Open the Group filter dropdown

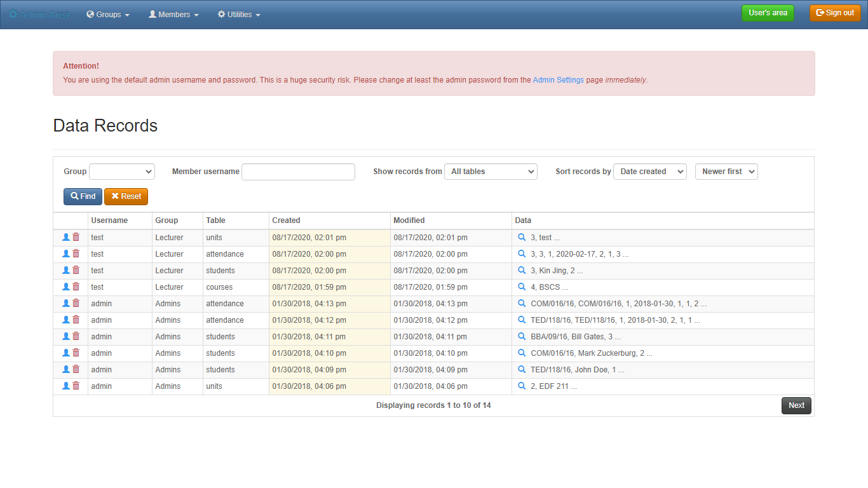click(121, 172)
